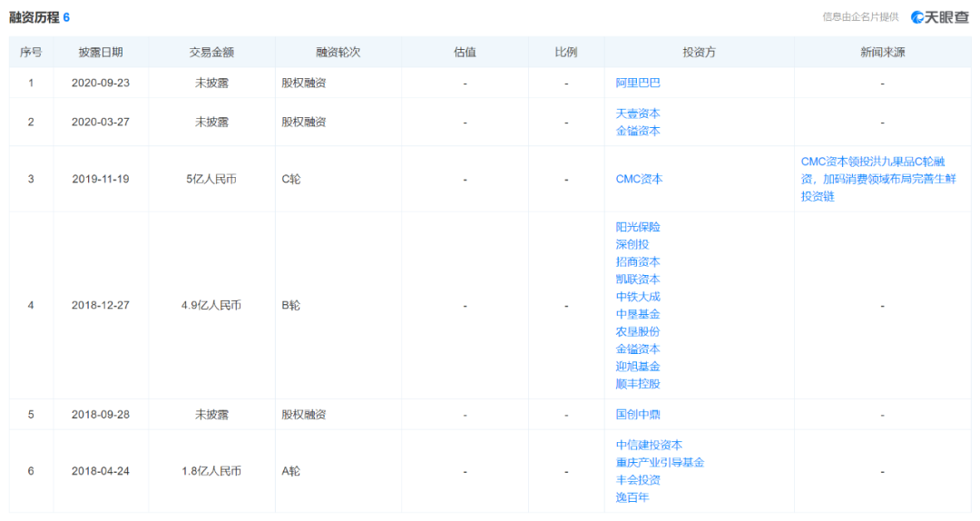Click the 投资方 column header
Image resolution: width=980 pixels, height=521 pixels.
click(699, 53)
